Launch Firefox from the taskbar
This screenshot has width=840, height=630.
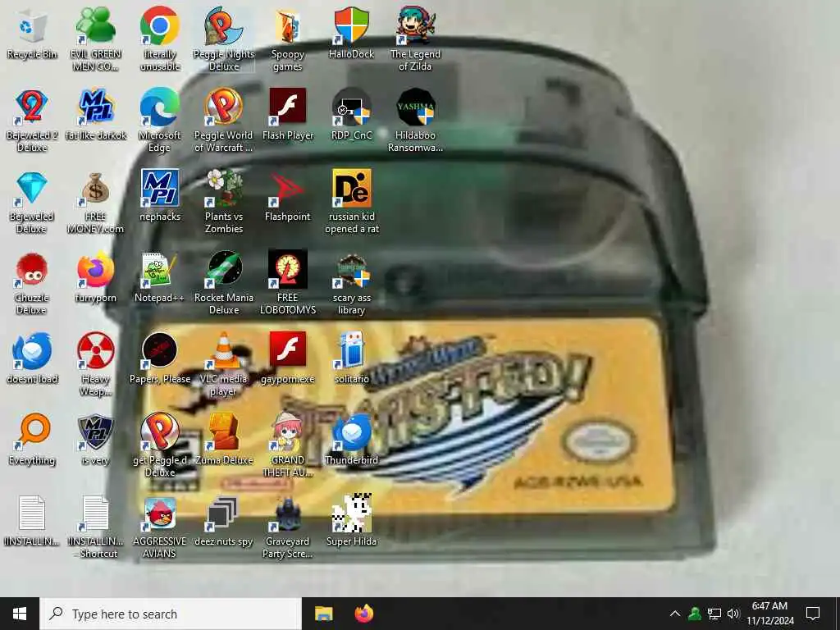tap(364, 614)
